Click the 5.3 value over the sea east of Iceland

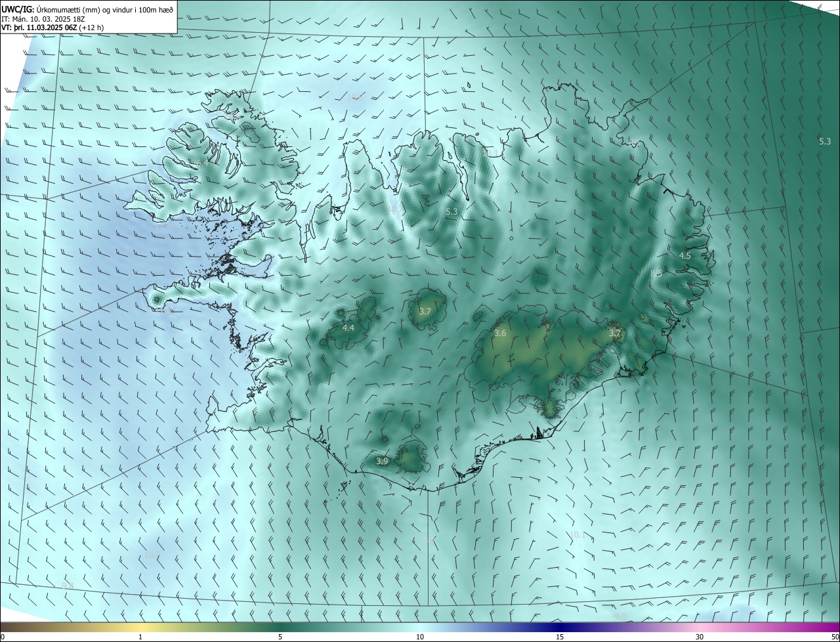click(x=825, y=141)
